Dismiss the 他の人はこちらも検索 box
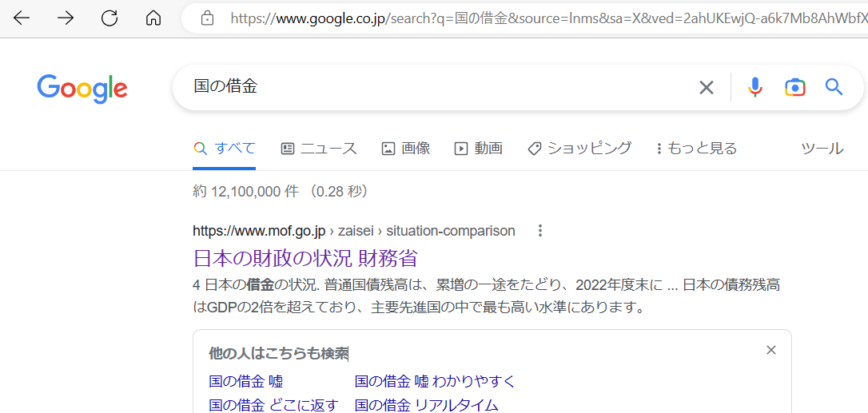 pyautogui.click(x=770, y=350)
